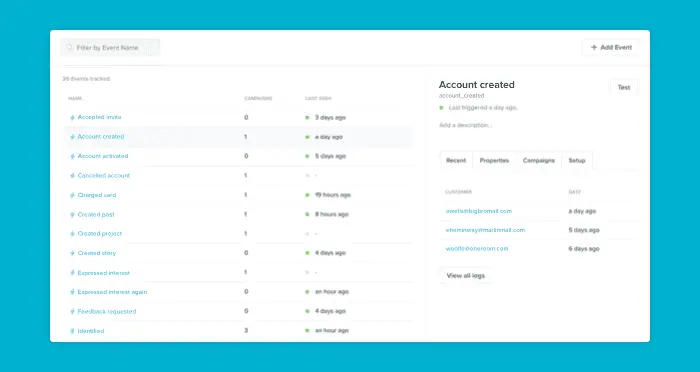Click the Account created panel heading
This screenshot has width=700, height=372.
[477, 85]
